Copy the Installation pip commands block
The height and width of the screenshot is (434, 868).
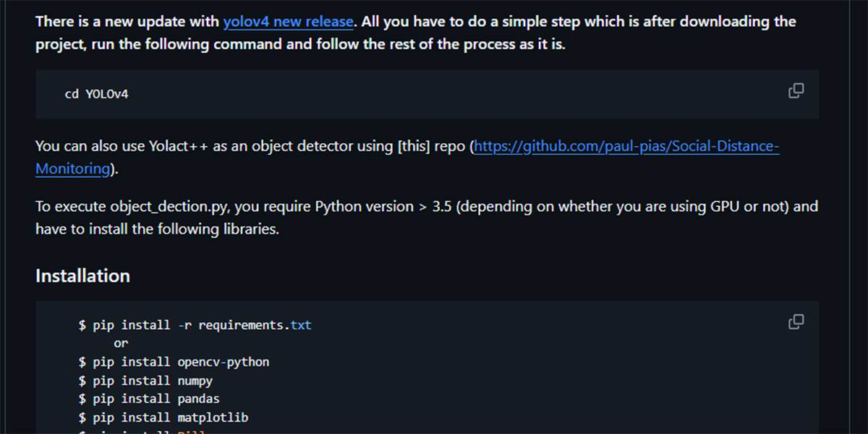(x=796, y=322)
